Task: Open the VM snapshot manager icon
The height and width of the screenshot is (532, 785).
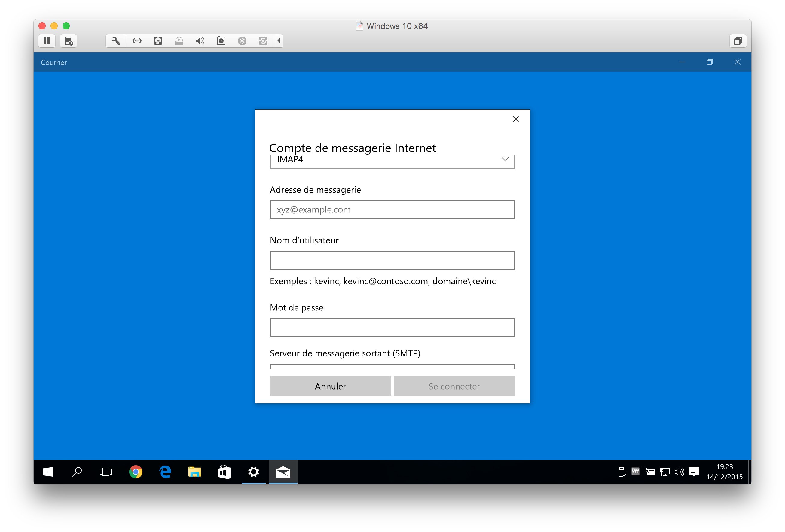Action: pyautogui.click(x=69, y=41)
